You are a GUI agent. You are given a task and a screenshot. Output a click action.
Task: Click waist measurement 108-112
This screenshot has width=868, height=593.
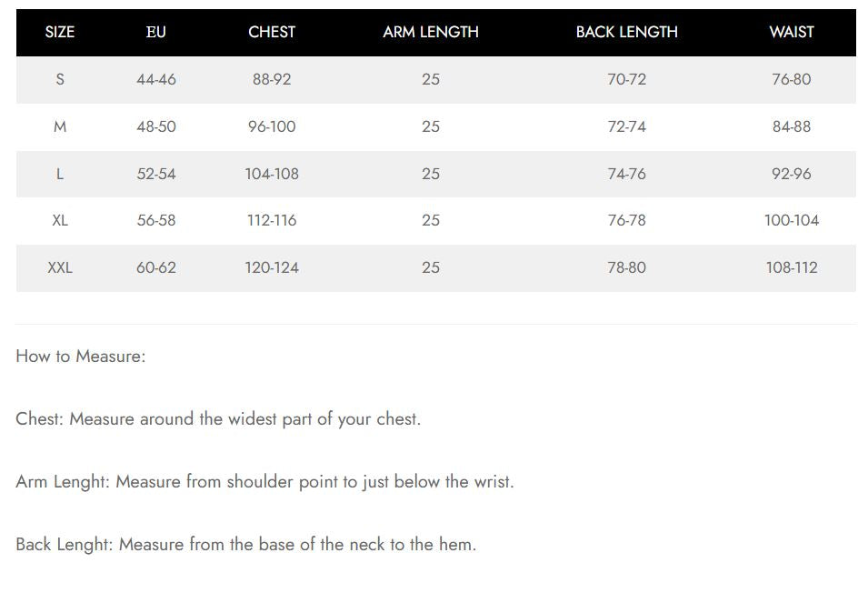click(791, 267)
